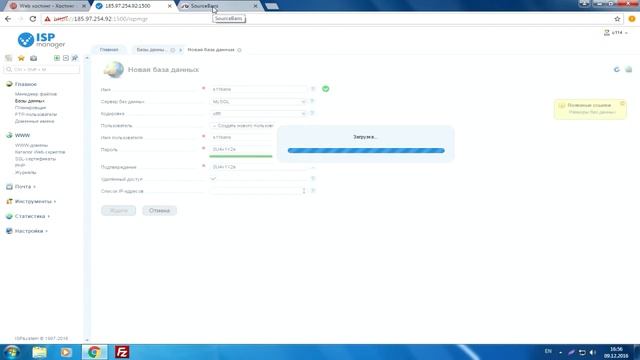Click the browser back arrow
The image size is (640, 360).
[8, 19]
